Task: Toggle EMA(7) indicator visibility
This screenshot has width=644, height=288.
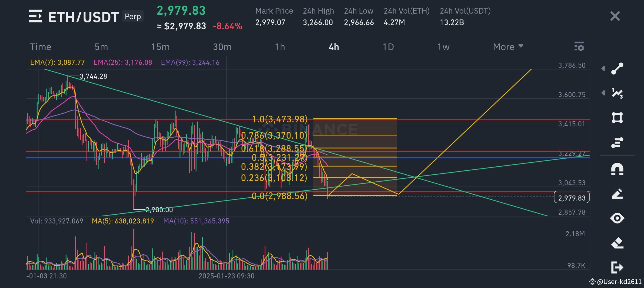Action: pyautogui.click(x=57, y=62)
